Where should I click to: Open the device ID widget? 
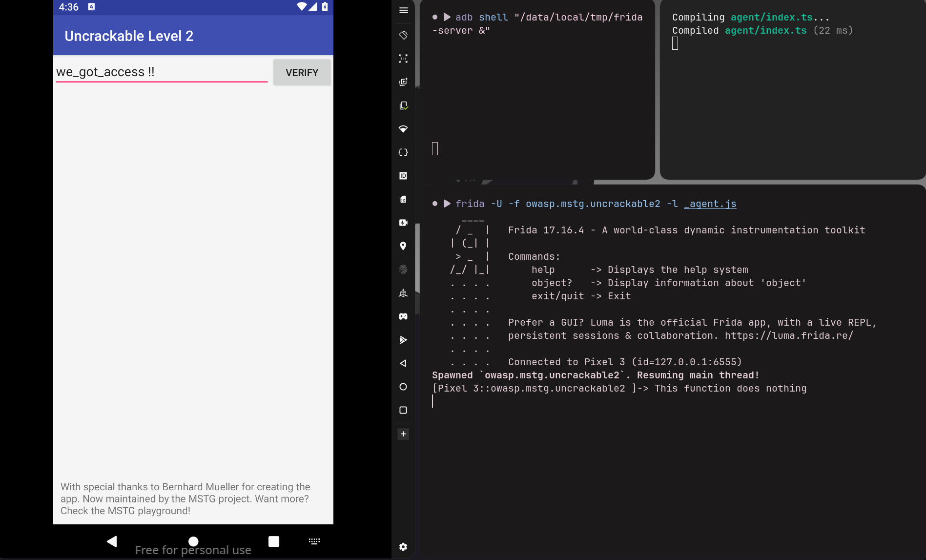403,176
